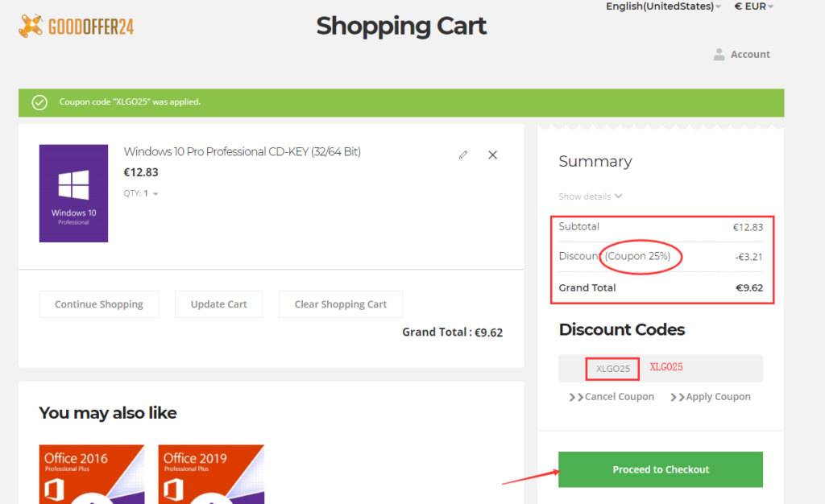Click Continue Shopping button
This screenshot has width=825, height=504.
[99, 304]
